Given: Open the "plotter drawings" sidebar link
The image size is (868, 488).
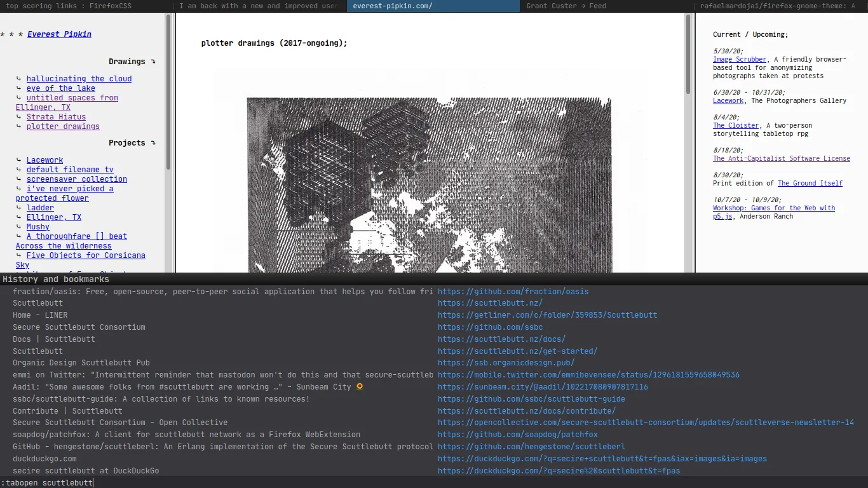Looking at the screenshot, I should tap(63, 126).
